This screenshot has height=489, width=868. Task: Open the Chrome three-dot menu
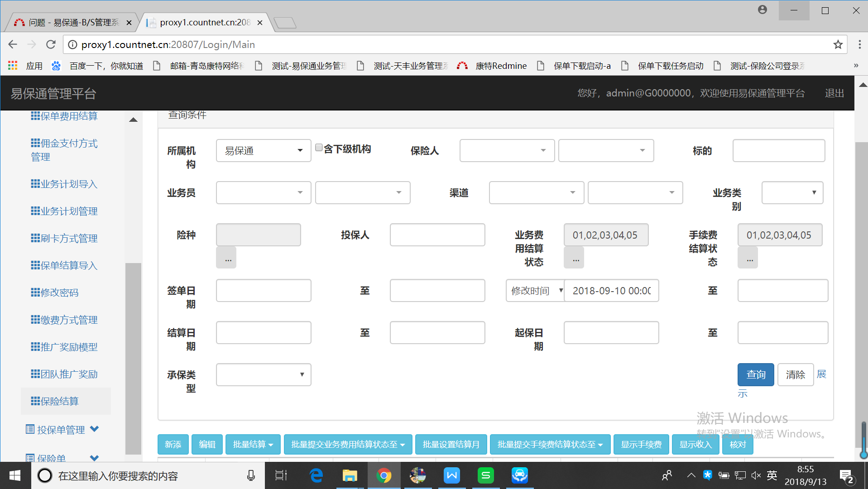[x=859, y=44]
